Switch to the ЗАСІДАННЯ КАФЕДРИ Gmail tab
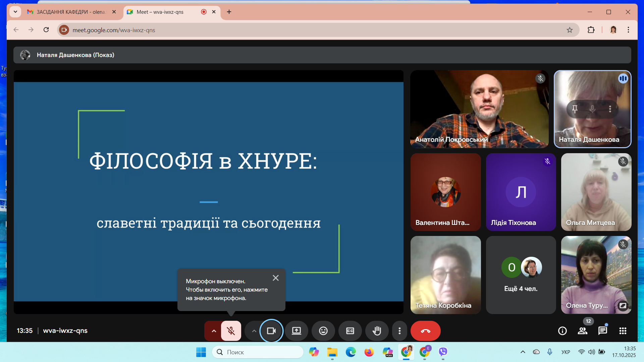The image size is (644, 362). point(70,12)
